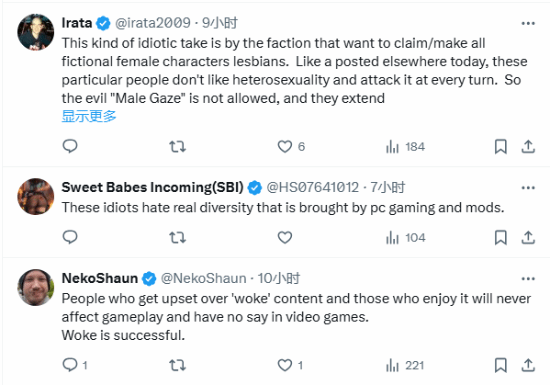
Task: View replies on NekoShaun's tweet with 1 reply
Action: [75, 365]
